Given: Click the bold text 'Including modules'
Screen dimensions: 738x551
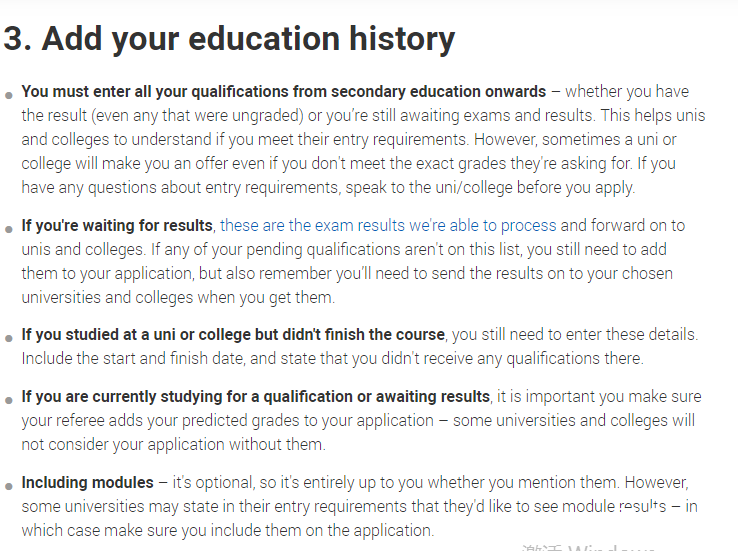Looking at the screenshot, I should [x=88, y=483].
